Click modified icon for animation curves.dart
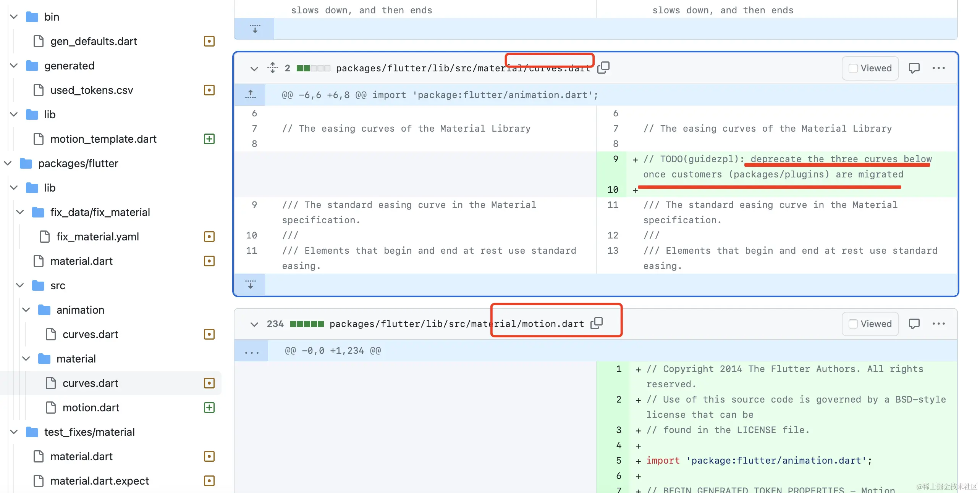 click(209, 334)
